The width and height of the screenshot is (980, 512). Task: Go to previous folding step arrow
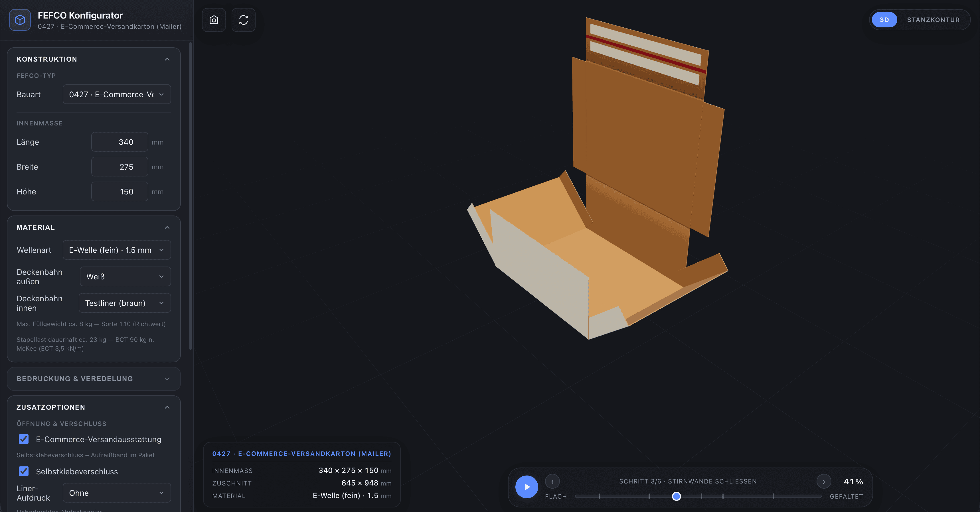coord(552,481)
